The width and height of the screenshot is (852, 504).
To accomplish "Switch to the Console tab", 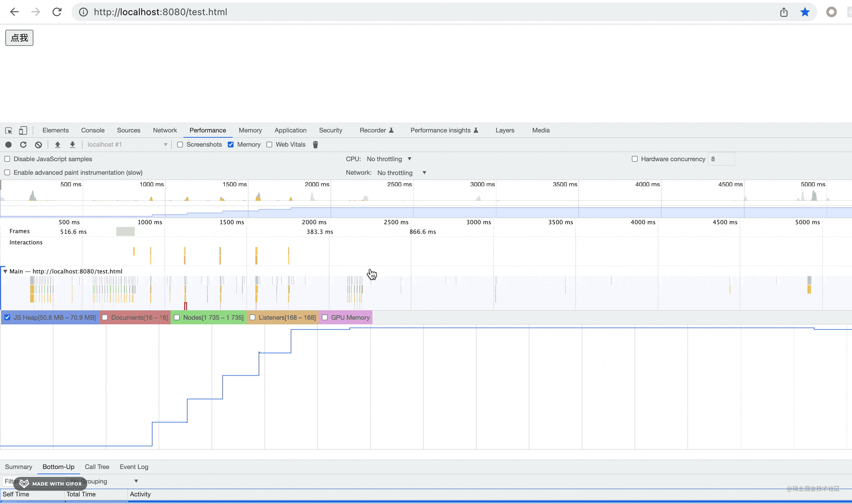I will click(x=93, y=130).
